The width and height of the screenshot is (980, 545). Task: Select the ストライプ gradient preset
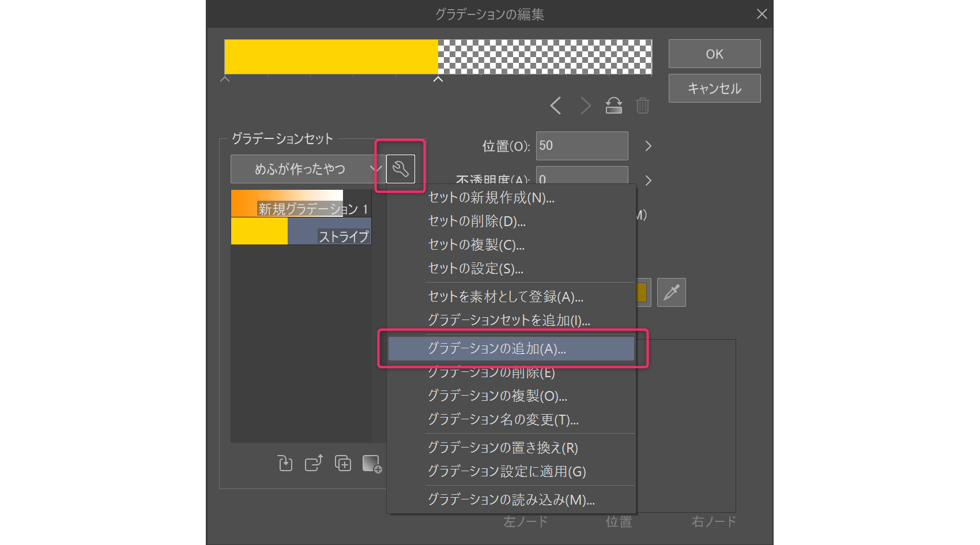pyautogui.click(x=301, y=231)
